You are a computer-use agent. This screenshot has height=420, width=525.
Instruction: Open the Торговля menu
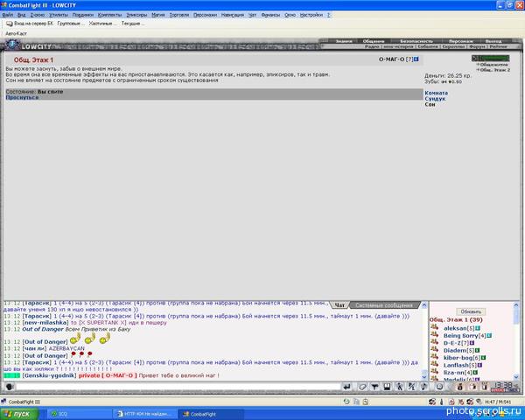coord(179,15)
